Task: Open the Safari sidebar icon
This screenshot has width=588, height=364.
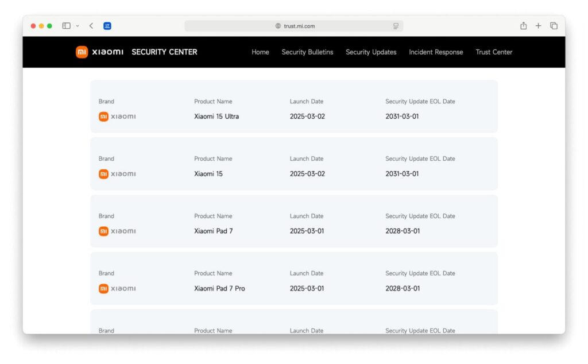Action: click(x=65, y=25)
